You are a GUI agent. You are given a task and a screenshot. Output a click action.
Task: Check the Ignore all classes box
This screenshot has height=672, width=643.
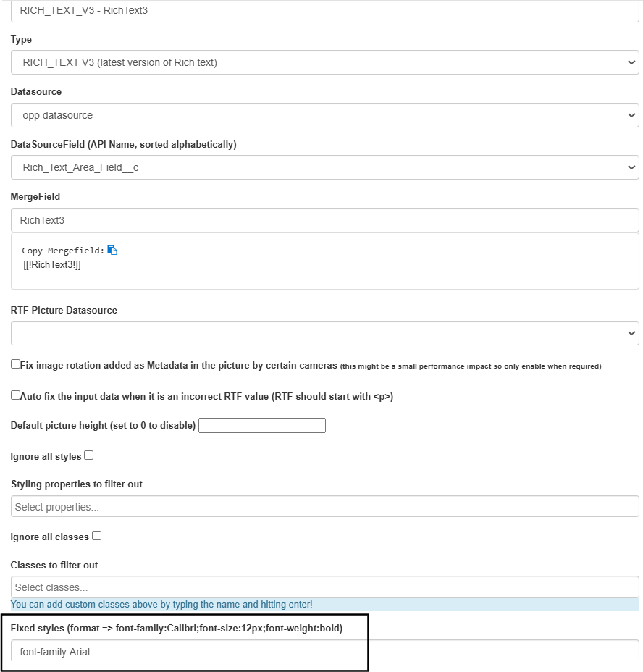[97, 536]
